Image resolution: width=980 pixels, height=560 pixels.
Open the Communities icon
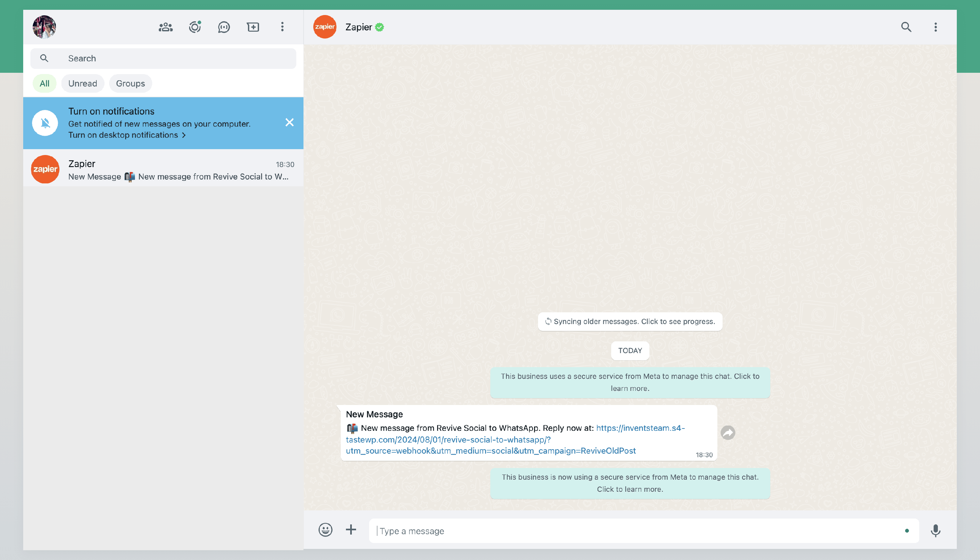pyautogui.click(x=166, y=27)
